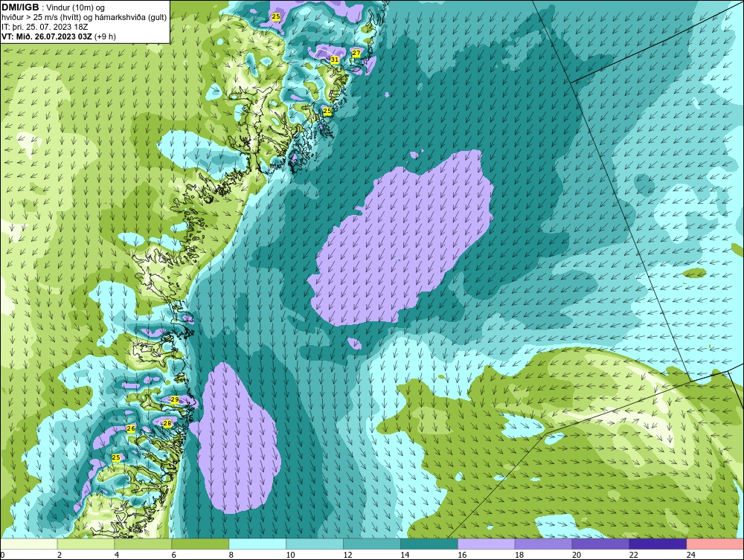Click the legend scale number 10
Screen dimensions: 744x560
290,555
